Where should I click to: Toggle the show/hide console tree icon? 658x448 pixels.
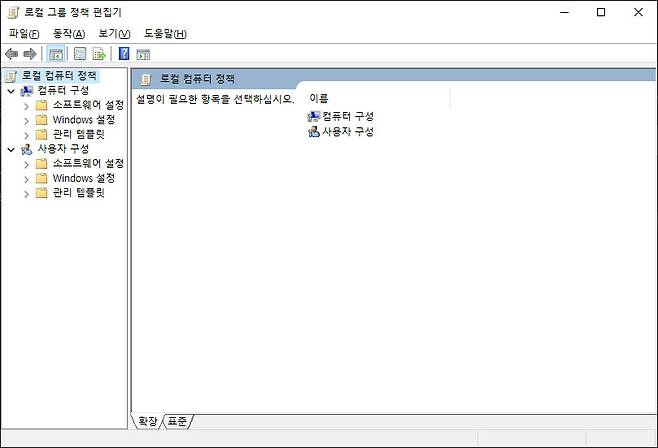(56, 54)
